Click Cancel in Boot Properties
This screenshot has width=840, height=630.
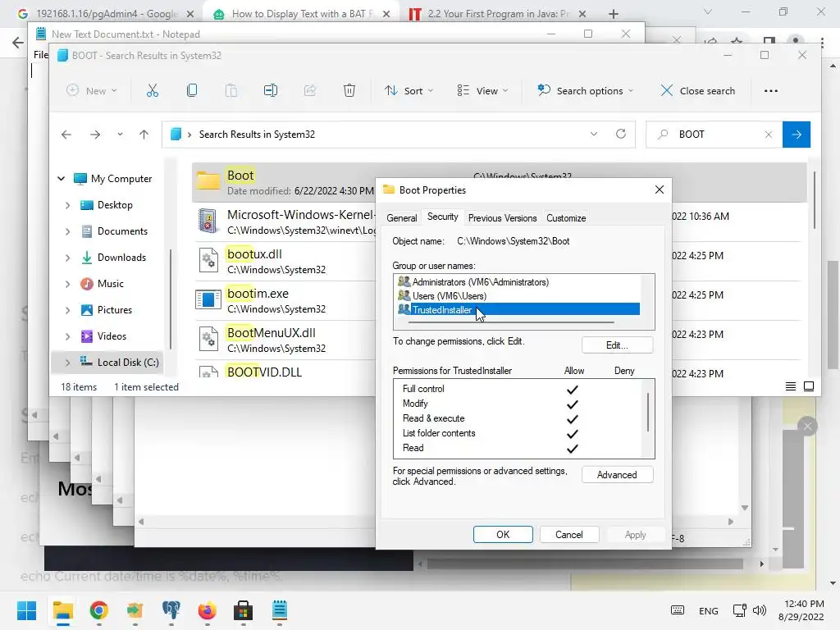[x=569, y=535]
